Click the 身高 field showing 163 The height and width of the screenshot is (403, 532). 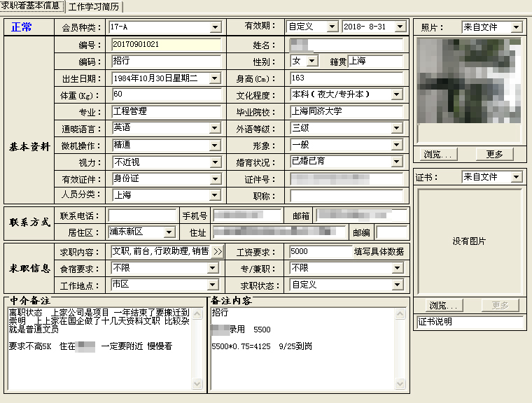346,78
